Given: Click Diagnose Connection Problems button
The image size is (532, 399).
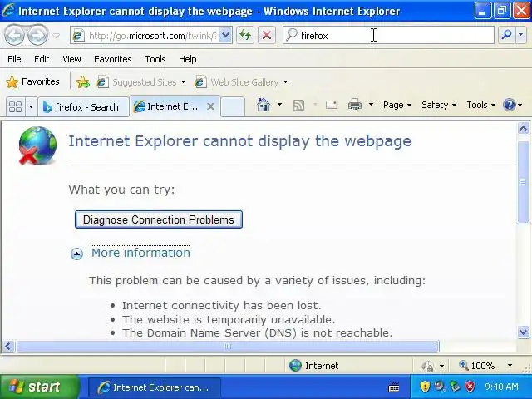Looking at the screenshot, I should pyautogui.click(x=159, y=219).
